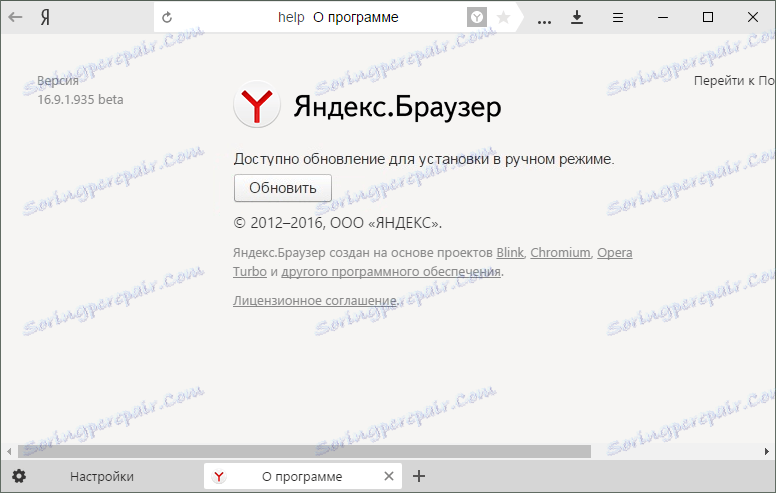Go back with the left arrow
This screenshot has height=493, width=776.
15,17
